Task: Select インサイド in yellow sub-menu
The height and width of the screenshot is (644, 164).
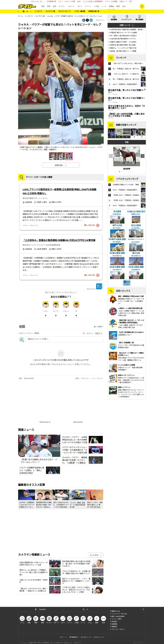Action: point(38,11)
